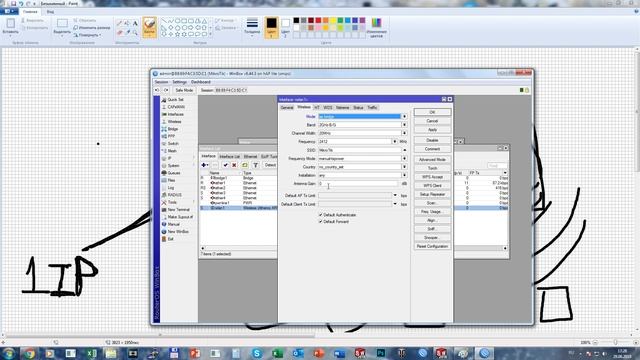
Task: Toggle Safe Mode in WinBox toolbar
Action: (184, 90)
